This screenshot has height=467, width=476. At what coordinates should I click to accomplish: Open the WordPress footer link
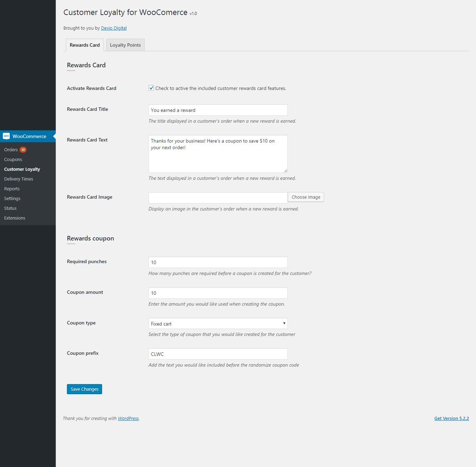click(x=128, y=418)
